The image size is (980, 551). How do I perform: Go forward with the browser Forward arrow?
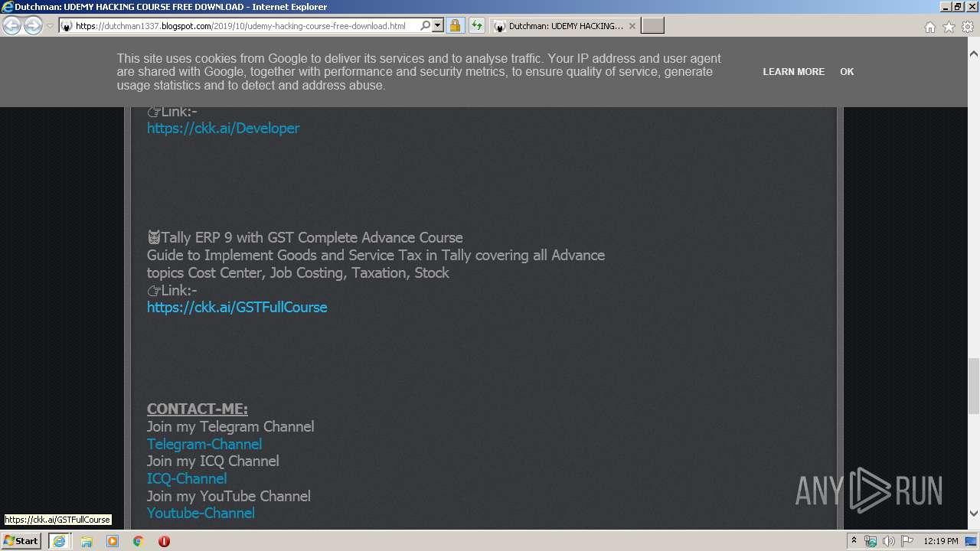pyautogui.click(x=33, y=26)
